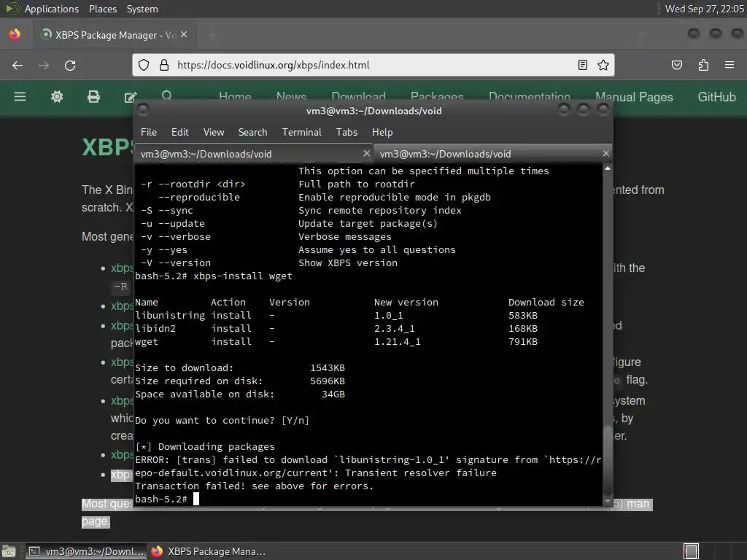Image resolution: width=747 pixels, height=560 pixels.
Task: Click the terminal window menu button in titlebar
Action: coord(142,111)
